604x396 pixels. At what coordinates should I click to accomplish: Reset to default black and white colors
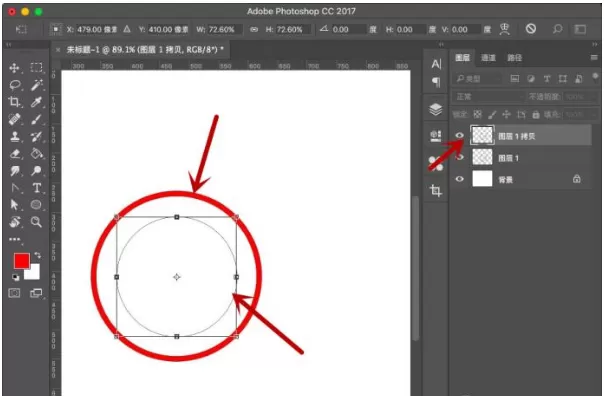(15, 277)
